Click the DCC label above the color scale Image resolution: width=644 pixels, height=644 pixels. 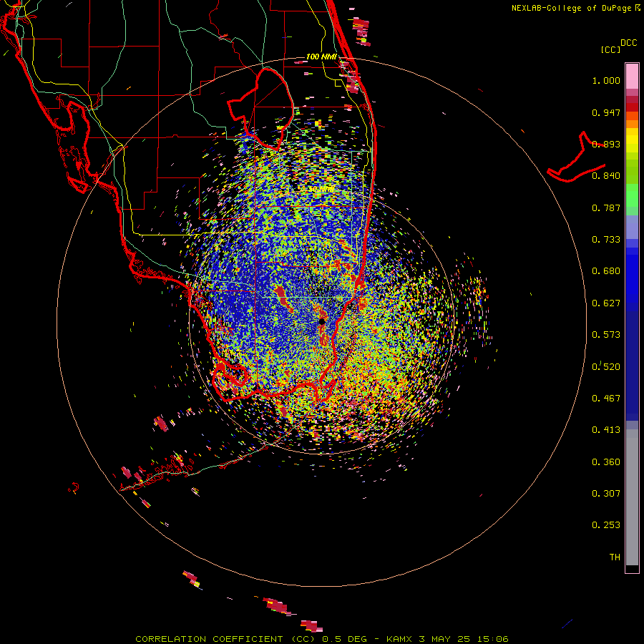pos(628,43)
